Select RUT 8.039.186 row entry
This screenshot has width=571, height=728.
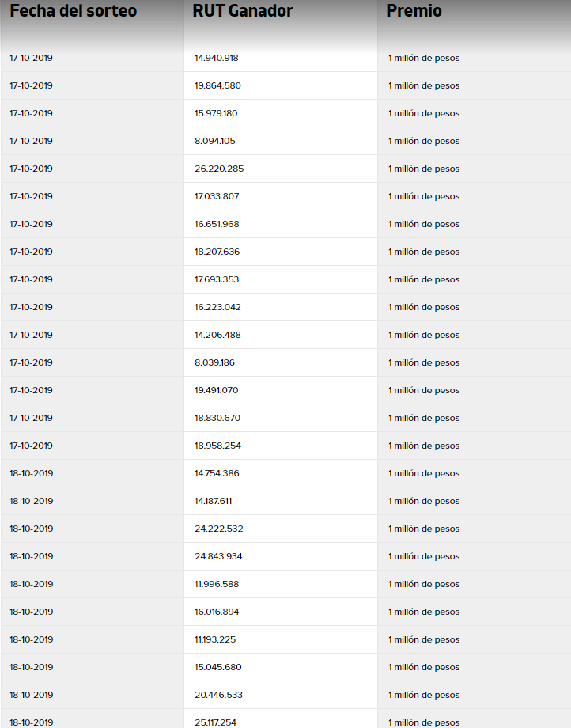[x=214, y=362]
